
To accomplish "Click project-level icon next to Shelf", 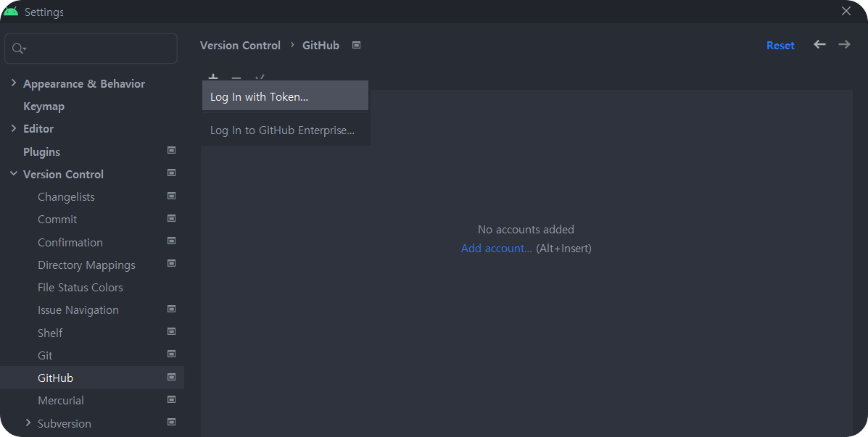I will point(172,331).
